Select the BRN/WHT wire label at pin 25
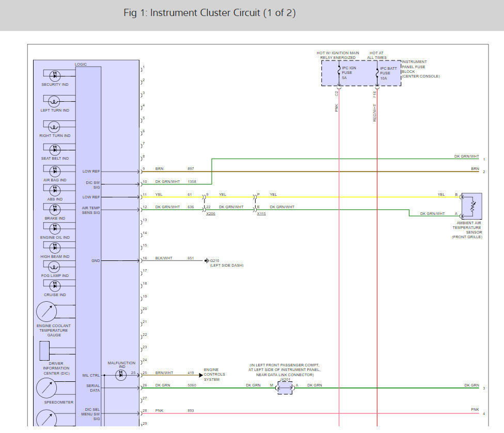The height and width of the screenshot is (433, 504). pyautogui.click(x=164, y=373)
